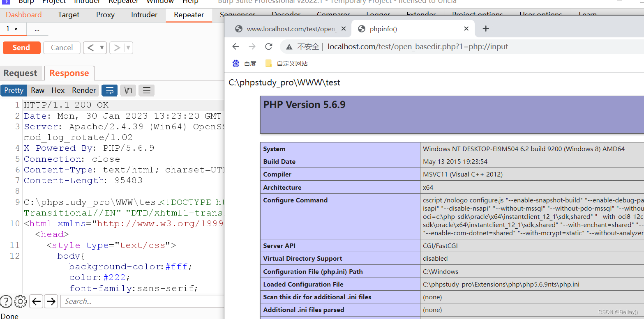
Task: Go to next request with the forward arrow
Action: coord(117,48)
